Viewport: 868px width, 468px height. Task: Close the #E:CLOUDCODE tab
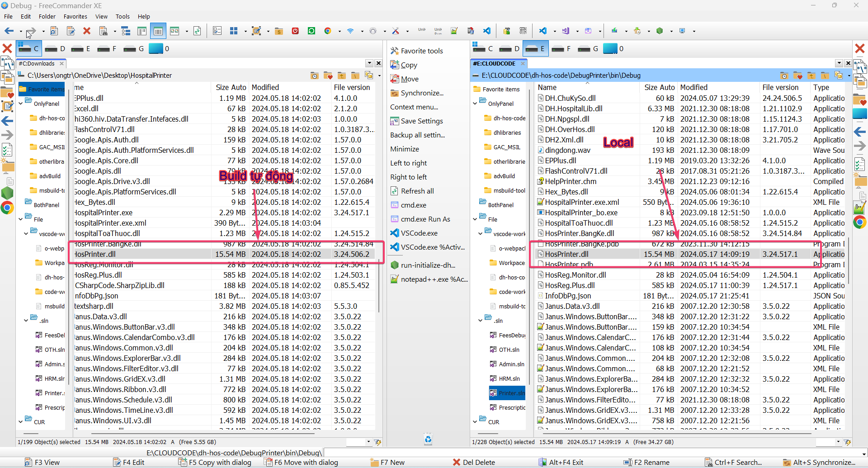click(x=523, y=63)
